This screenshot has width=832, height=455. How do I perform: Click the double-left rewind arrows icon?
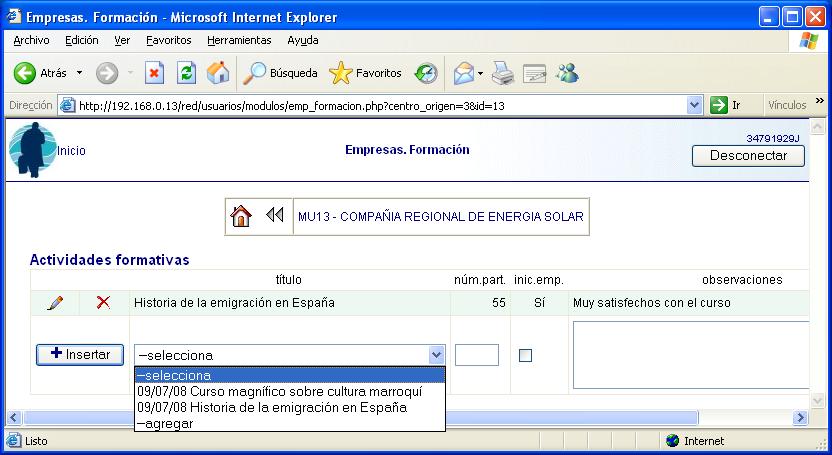[x=275, y=215]
